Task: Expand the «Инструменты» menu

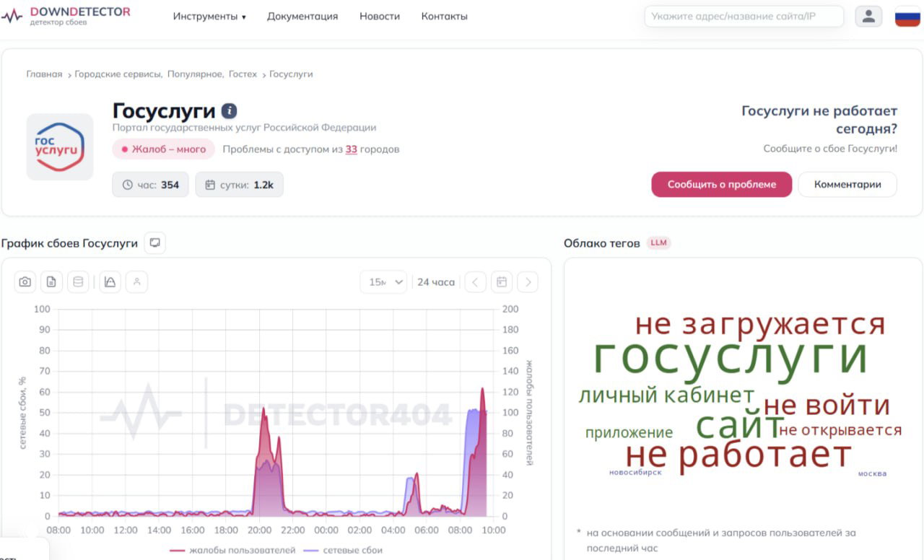Action: tap(209, 16)
